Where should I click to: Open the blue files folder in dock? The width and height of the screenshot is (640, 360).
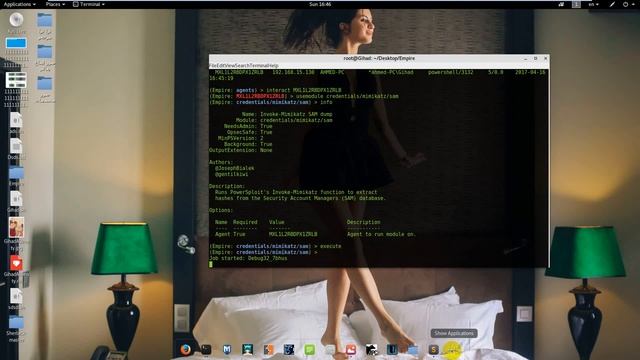[x=413, y=349]
